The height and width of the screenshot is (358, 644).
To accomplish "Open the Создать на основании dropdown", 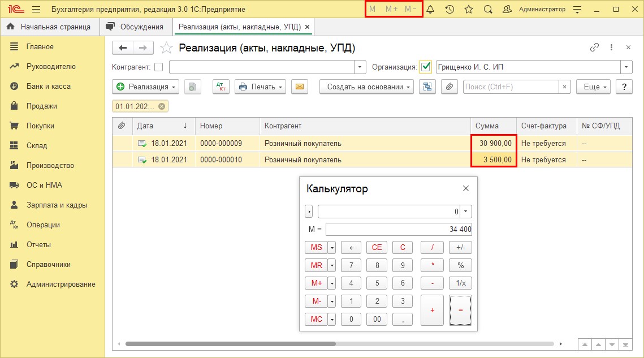I will [366, 87].
